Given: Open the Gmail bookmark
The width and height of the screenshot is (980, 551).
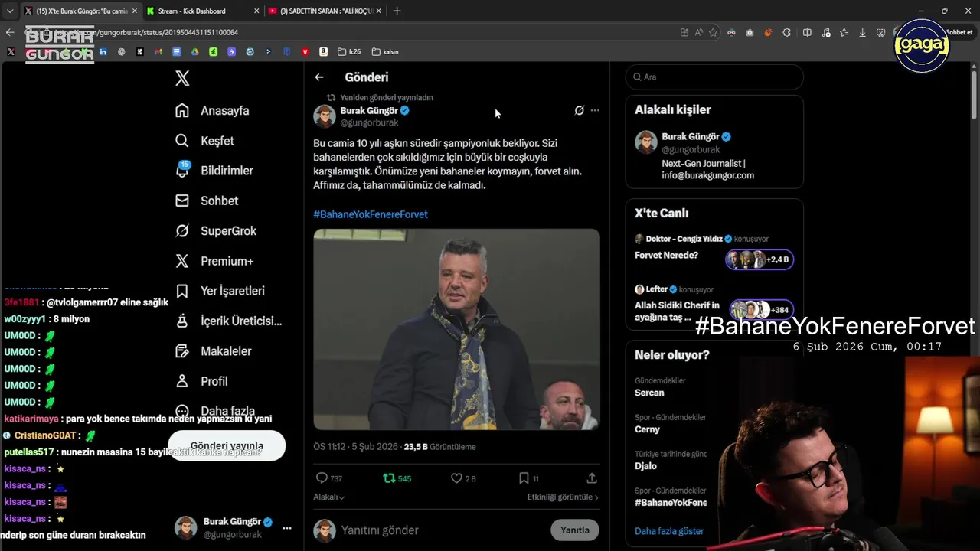Looking at the screenshot, I should 158,52.
